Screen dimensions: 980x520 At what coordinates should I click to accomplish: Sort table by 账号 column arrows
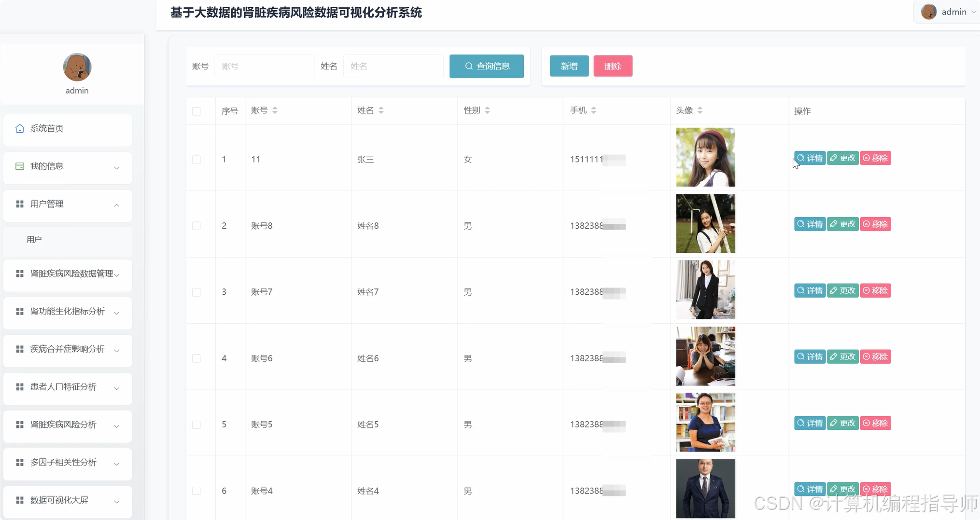pyautogui.click(x=275, y=110)
